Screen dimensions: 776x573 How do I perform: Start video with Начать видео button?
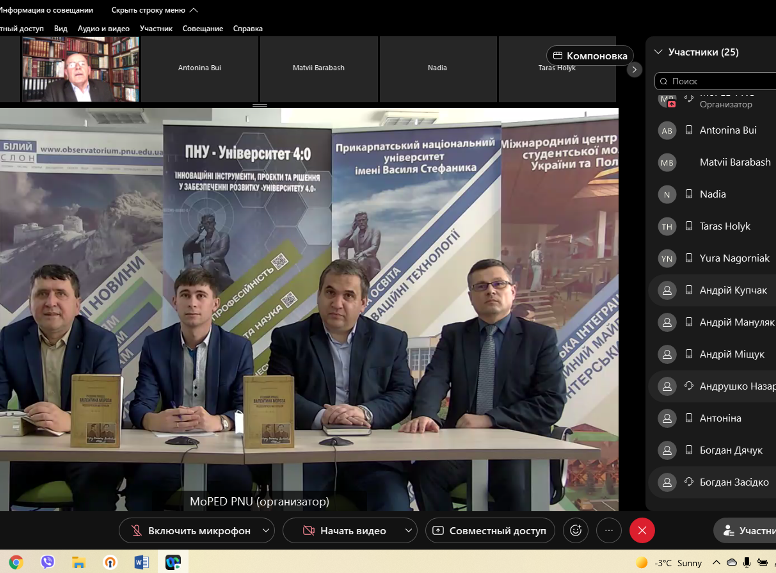[344, 530]
